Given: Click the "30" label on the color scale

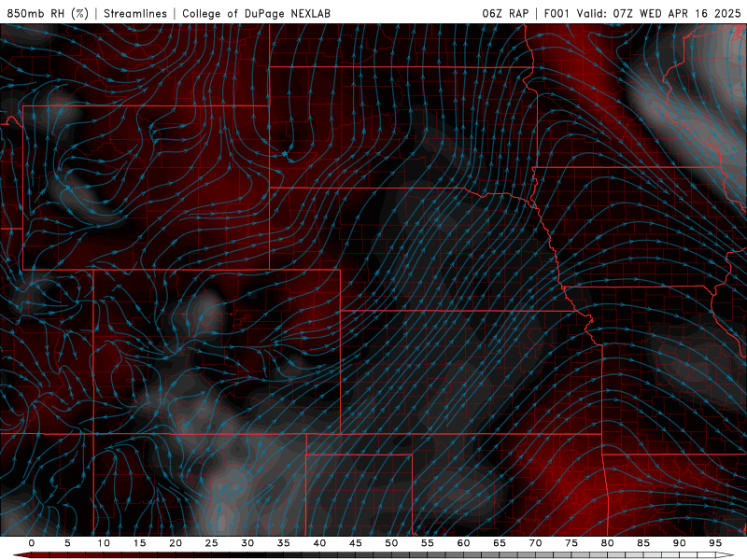Looking at the screenshot, I should 247,543.
